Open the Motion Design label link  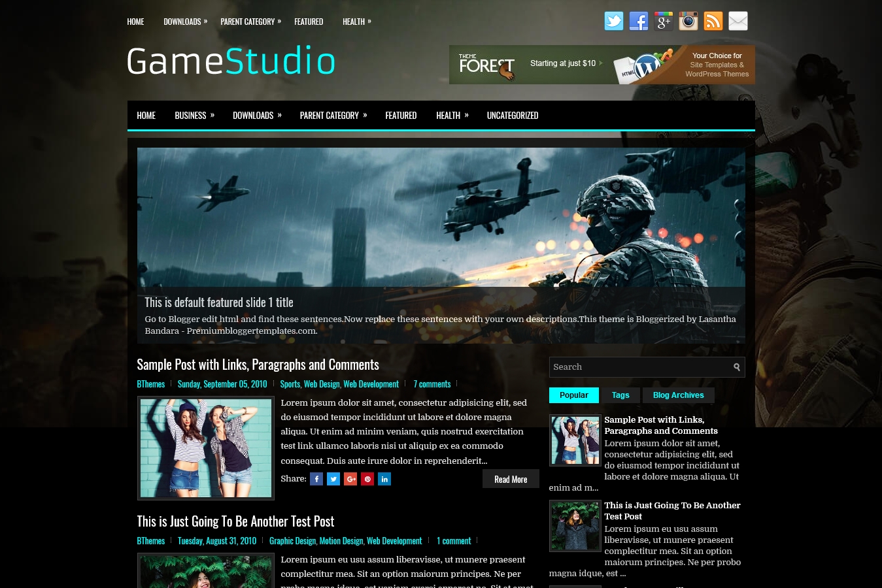341,541
